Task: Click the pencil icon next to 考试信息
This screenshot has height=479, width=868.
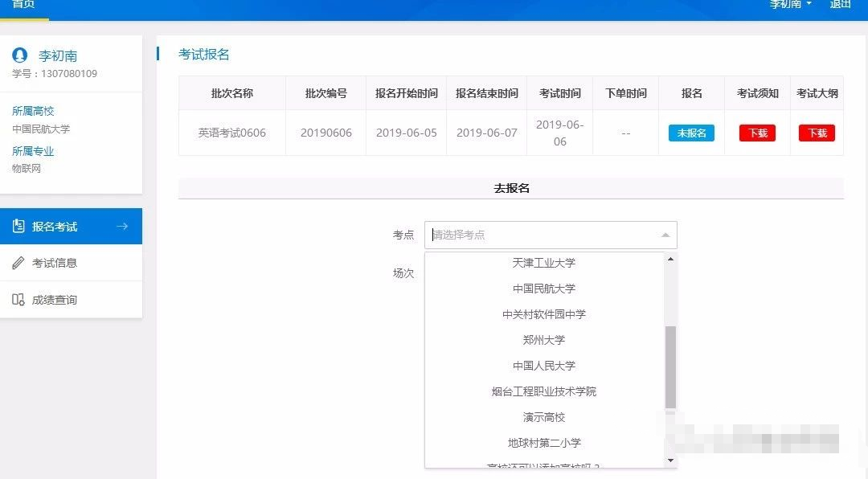Action: [x=18, y=263]
